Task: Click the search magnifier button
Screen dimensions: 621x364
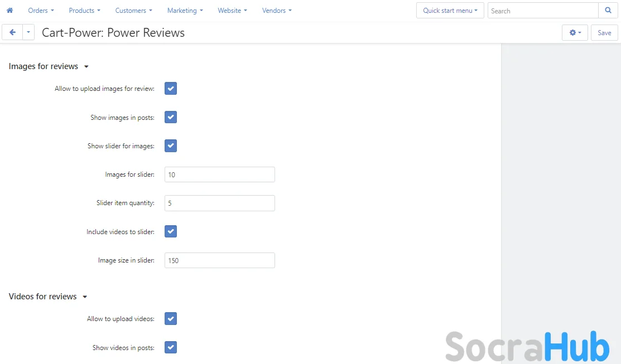Action: coord(608,11)
